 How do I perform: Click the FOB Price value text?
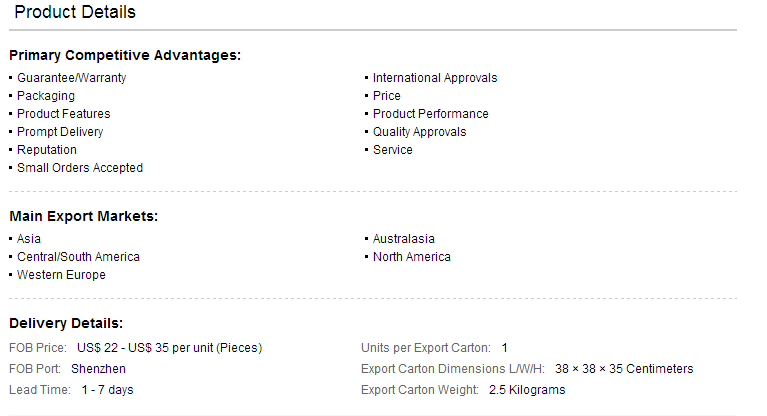pyautogui.click(x=169, y=348)
